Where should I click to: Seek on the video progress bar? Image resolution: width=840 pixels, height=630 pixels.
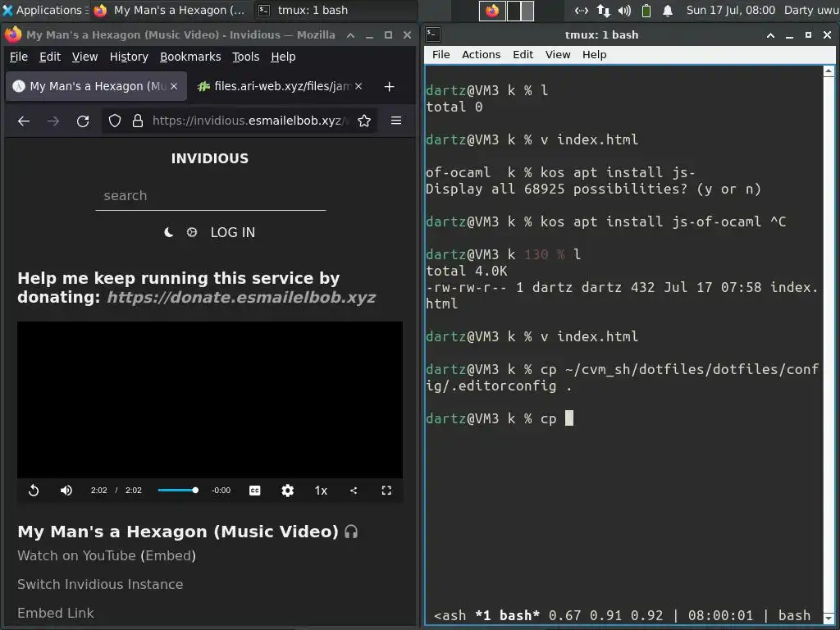click(x=178, y=491)
